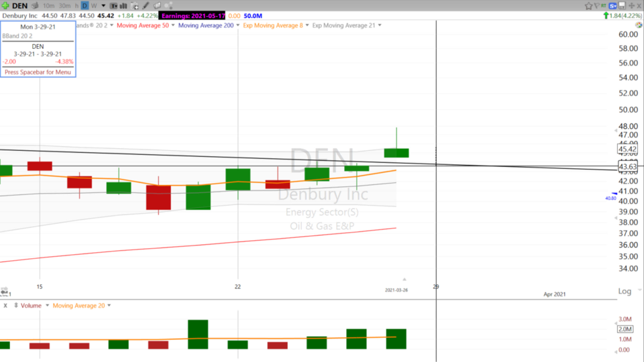Image resolution: width=644 pixels, height=362 pixels.
Task: Click the 2021-03-26 date label
Action: [x=396, y=290]
